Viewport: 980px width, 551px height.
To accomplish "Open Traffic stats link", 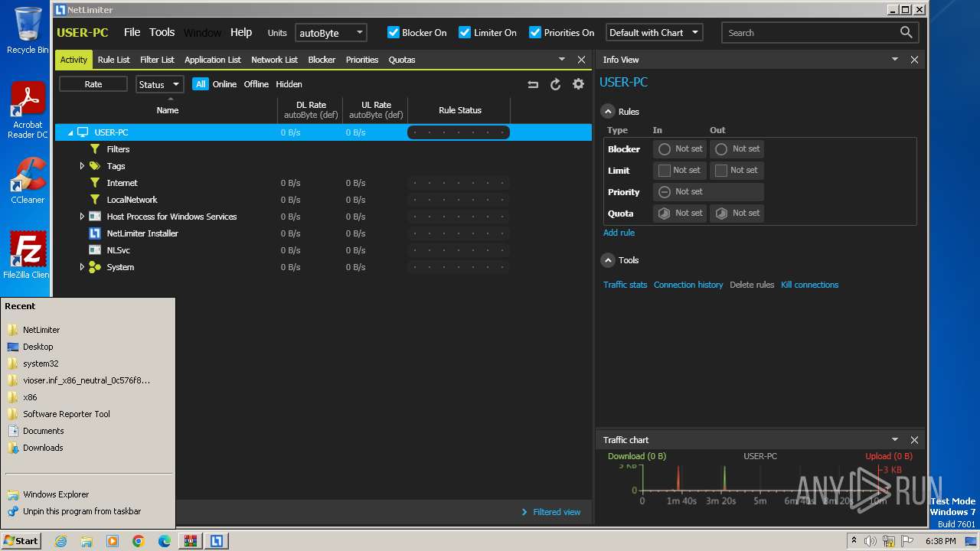I will [x=625, y=285].
